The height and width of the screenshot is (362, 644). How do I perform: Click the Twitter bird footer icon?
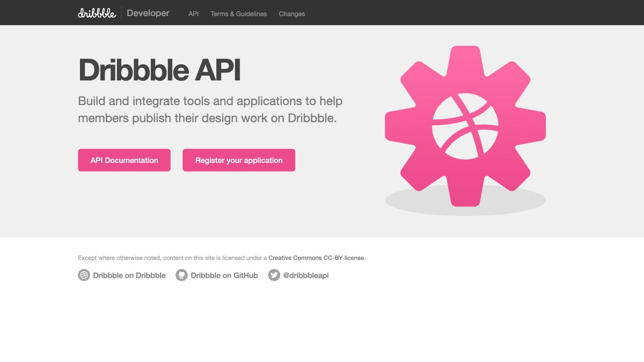[x=274, y=275]
